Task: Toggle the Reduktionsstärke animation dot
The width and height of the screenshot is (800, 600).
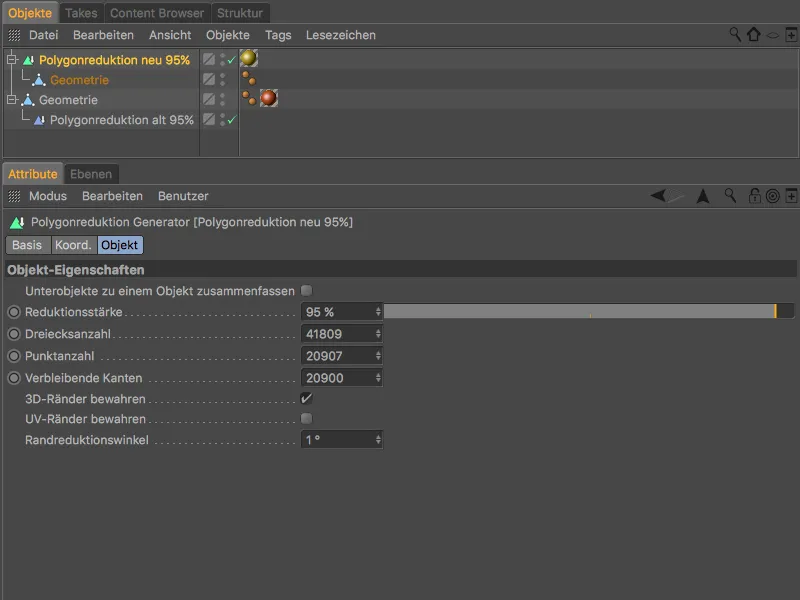Action: click(x=14, y=312)
